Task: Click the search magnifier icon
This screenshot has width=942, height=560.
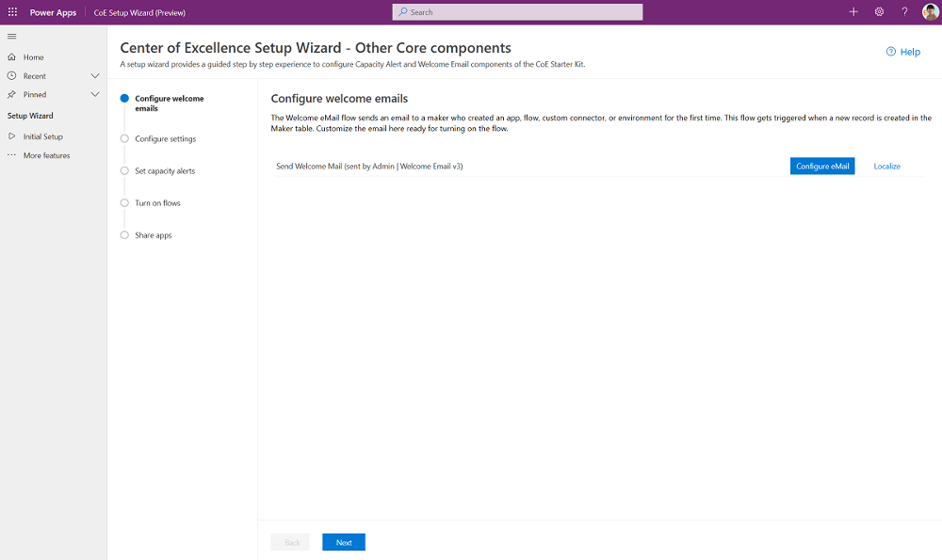Action: click(x=402, y=12)
